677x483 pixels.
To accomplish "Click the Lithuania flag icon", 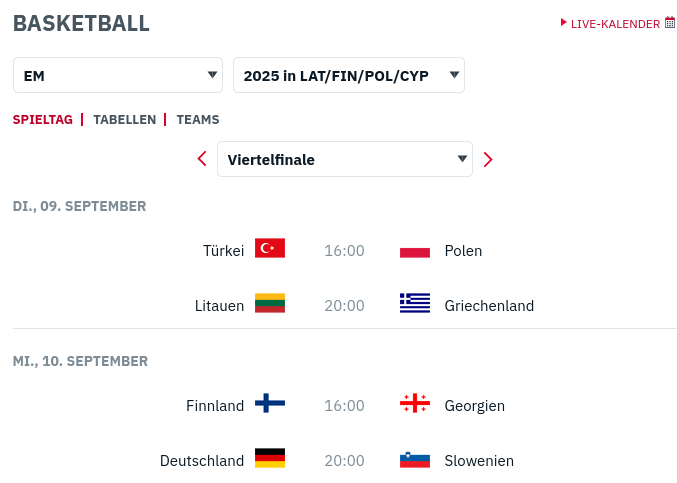I will pos(270,304).
